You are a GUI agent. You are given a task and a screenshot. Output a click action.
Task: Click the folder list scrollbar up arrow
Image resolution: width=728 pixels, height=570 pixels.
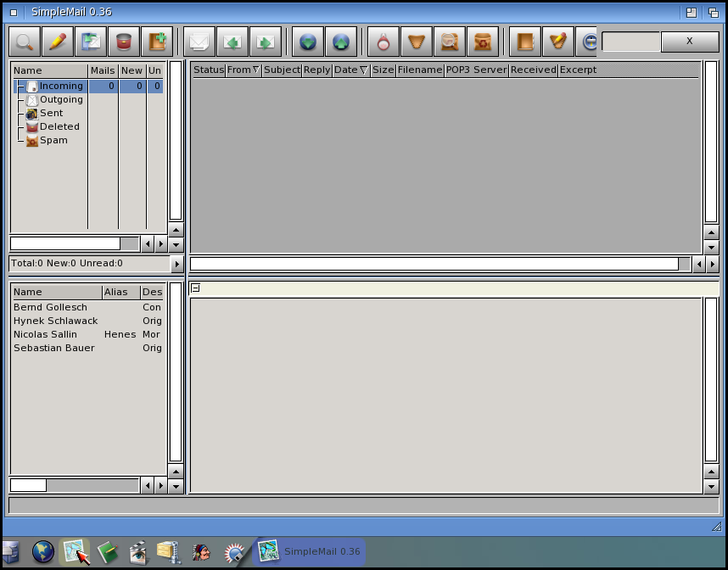[176, 230]
